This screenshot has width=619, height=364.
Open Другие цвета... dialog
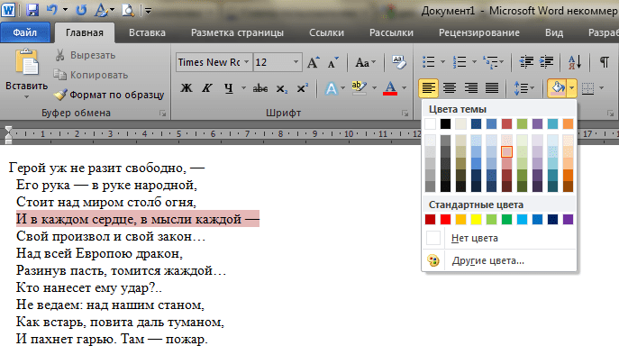coord(499,260)
